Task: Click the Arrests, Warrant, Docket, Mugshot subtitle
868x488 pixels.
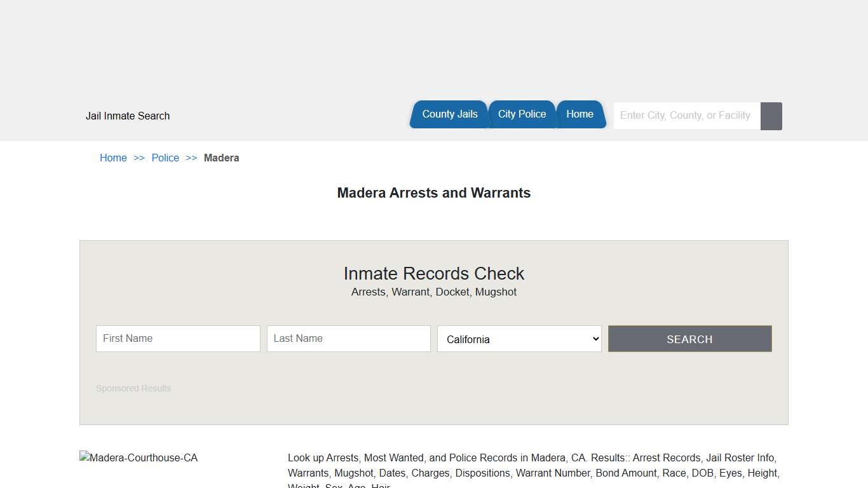Action: click(x=434, y=292)
